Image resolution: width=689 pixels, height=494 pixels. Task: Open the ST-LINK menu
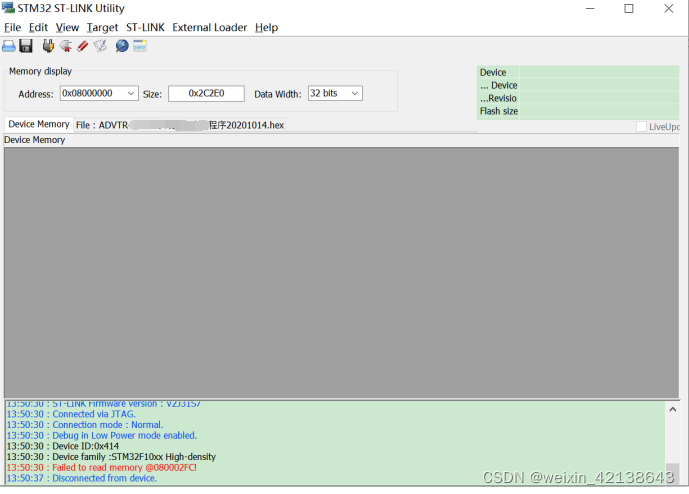[x=145, y=28]
